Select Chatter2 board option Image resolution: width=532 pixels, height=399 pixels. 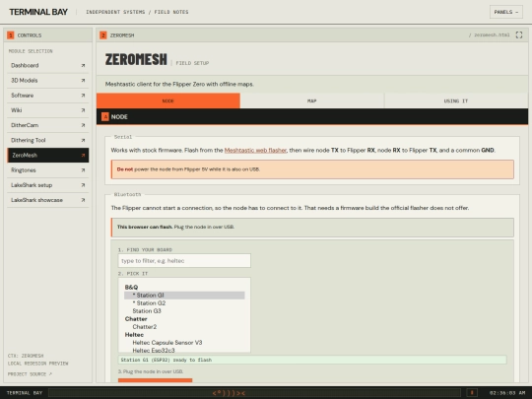[184, 327]
